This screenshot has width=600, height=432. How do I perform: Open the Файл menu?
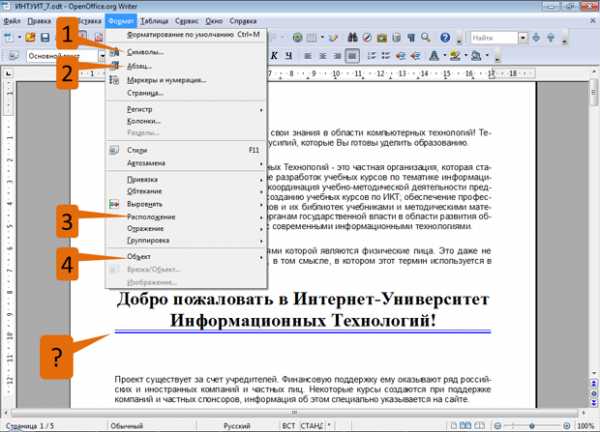[12, 21]
